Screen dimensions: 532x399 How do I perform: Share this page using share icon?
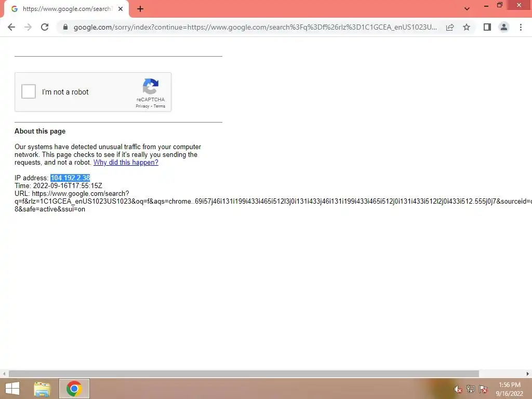(450, 27)
